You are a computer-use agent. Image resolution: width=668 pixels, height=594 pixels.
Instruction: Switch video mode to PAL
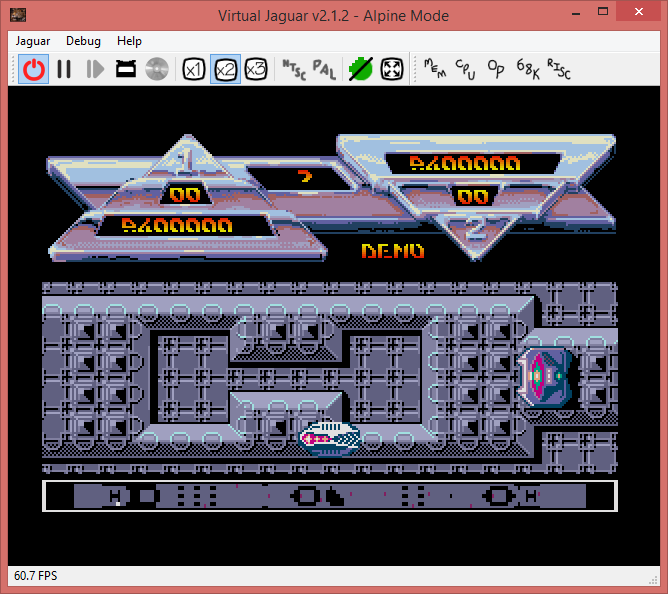tap(324, 69)
